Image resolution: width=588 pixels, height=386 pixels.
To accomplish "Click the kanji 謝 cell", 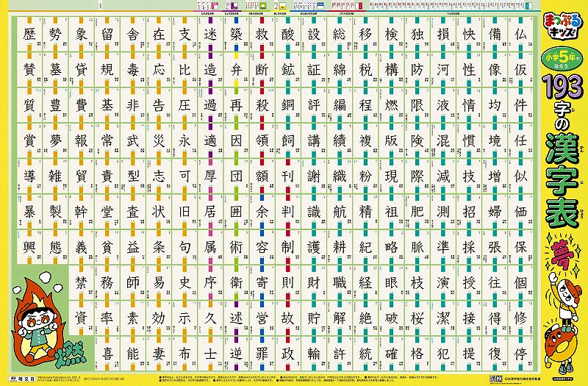I will (x=314, y=176).
